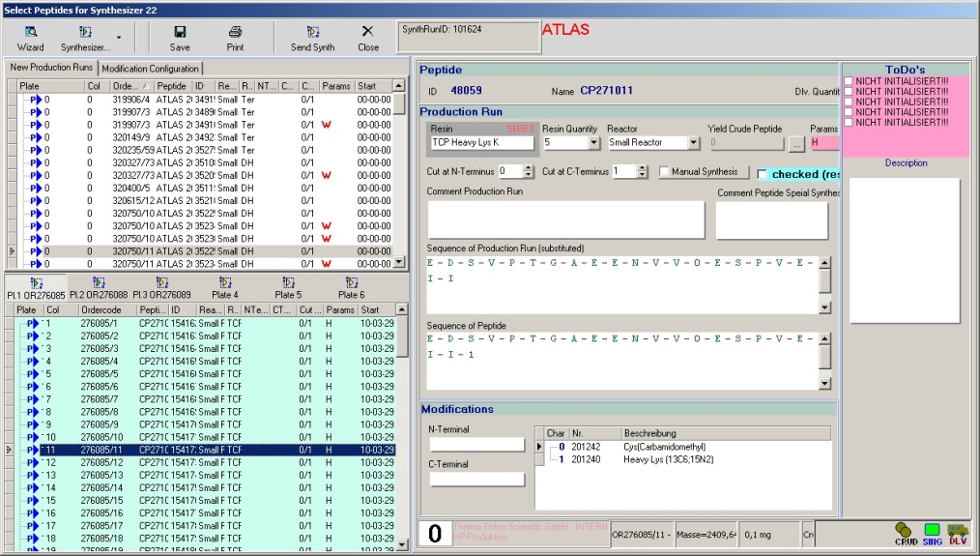
Task: Click the Comment Production Run text field
Action: (565, 219)
